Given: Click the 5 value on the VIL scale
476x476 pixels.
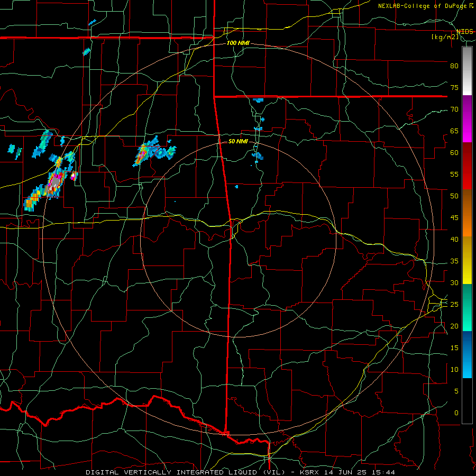Looking at the screenshot, I should click(456, 391).
